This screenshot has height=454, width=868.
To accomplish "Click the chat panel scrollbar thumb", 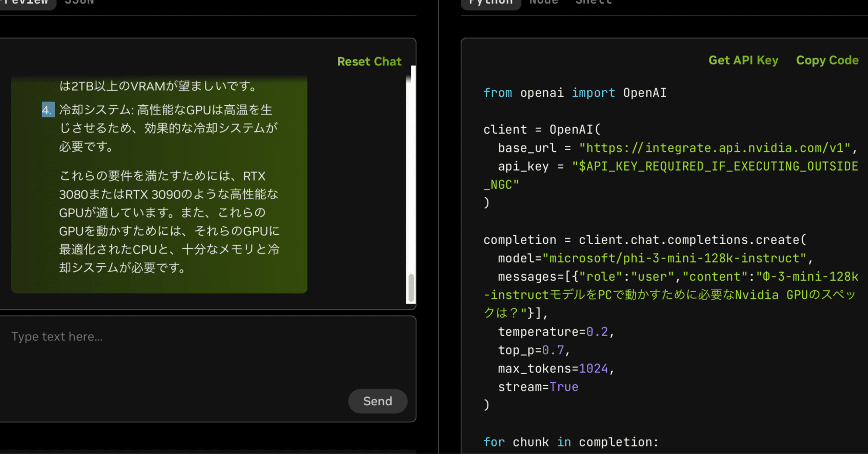I will (x=411, y=288).
